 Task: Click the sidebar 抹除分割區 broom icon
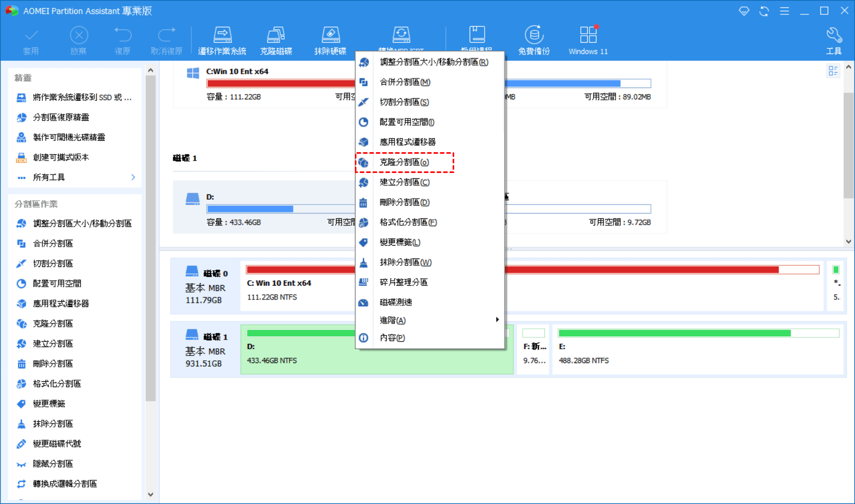21,424
